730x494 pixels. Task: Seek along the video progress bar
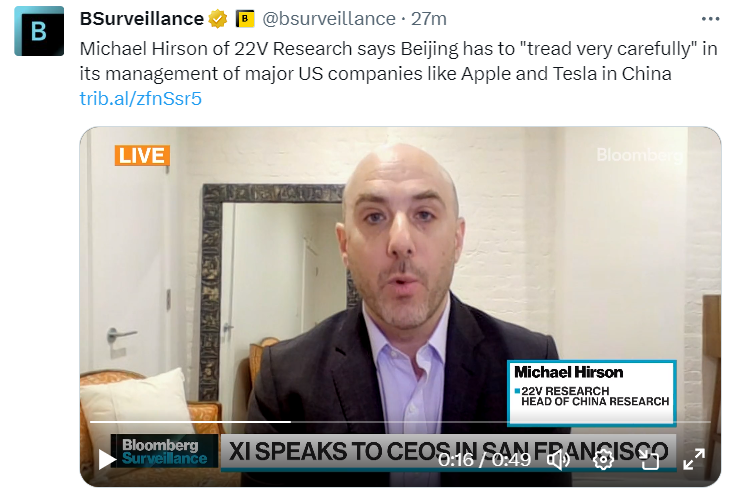[400, 422]
